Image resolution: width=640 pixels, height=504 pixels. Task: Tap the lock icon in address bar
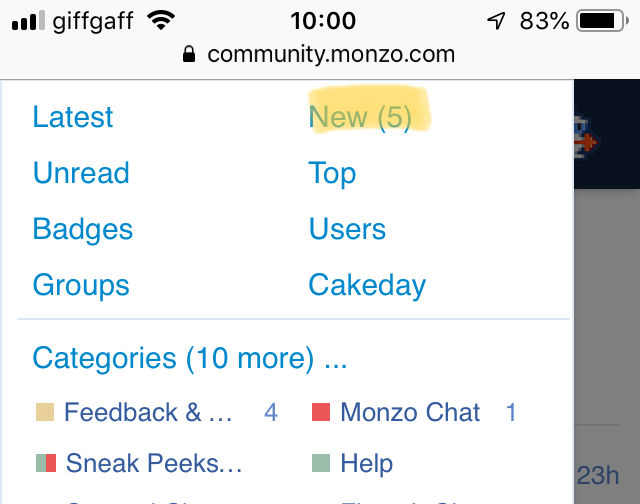(x=190, y=56)
